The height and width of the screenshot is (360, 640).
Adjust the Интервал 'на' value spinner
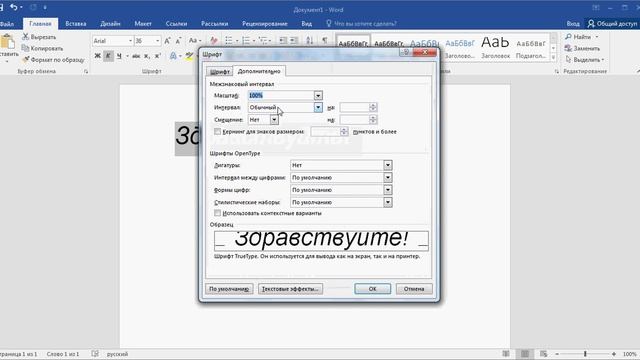point(373,107)
